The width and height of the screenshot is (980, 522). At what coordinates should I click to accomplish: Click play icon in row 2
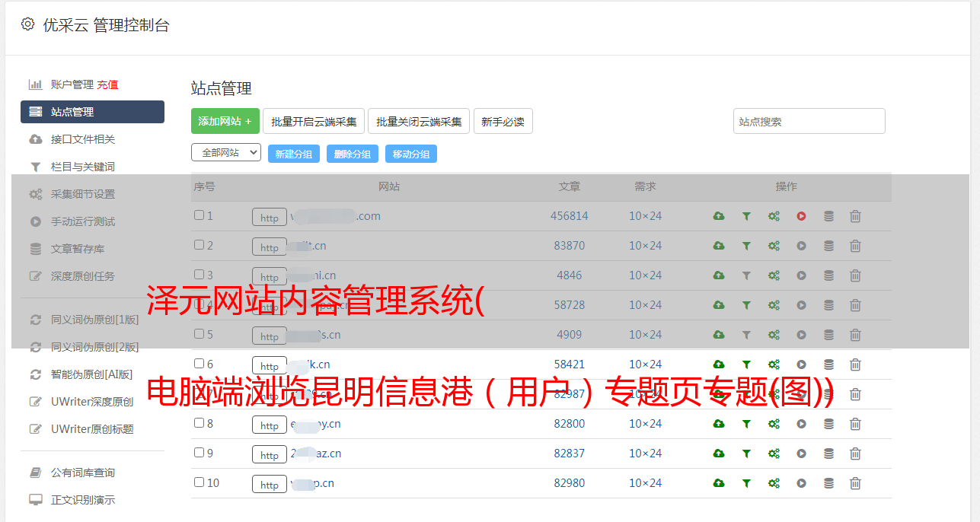801,246
